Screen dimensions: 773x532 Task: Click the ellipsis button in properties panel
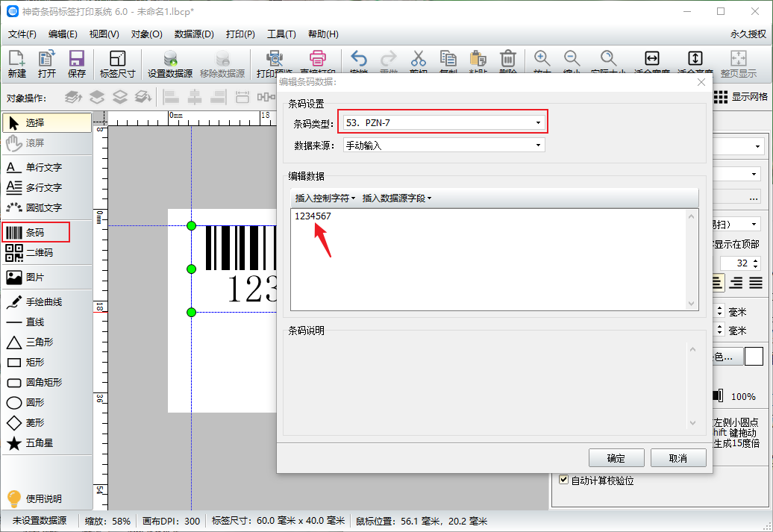[754, 198]
